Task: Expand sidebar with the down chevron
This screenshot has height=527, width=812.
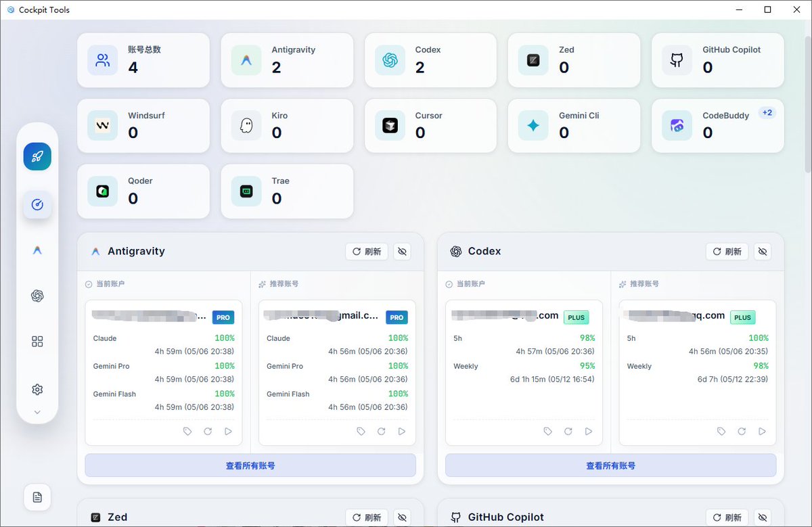Action: (37, 412)
